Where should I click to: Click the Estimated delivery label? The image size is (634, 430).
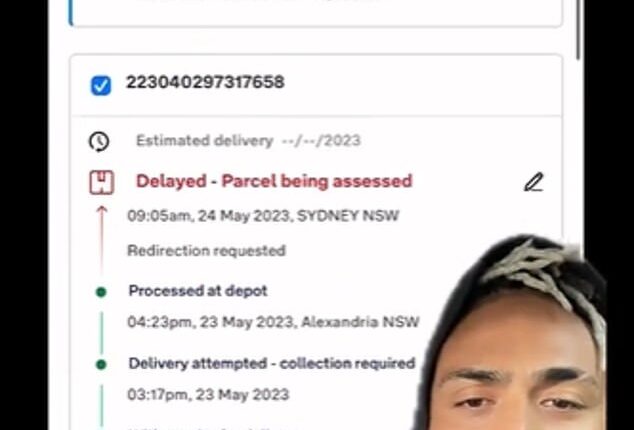pyautogui.click(x=205, y=141)
